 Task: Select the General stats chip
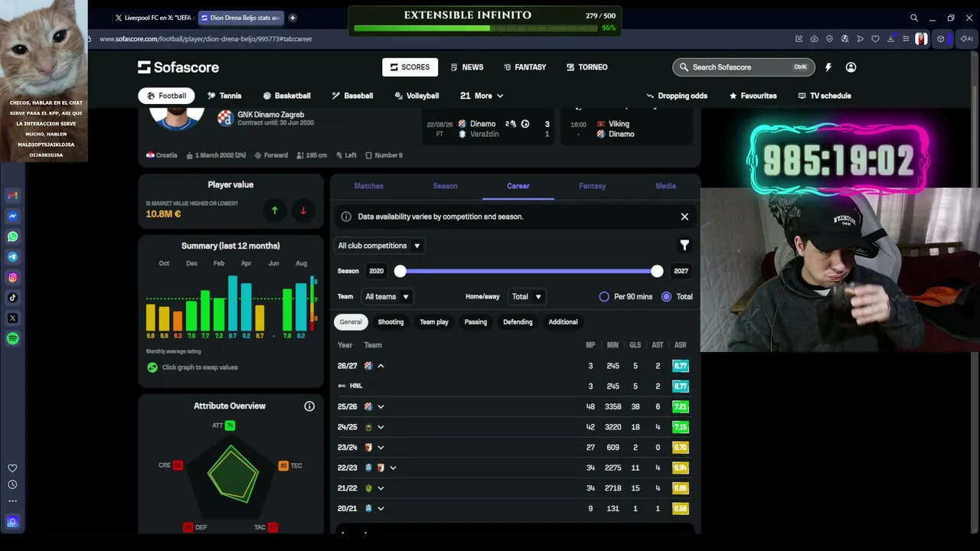click(x=351, y=322)
